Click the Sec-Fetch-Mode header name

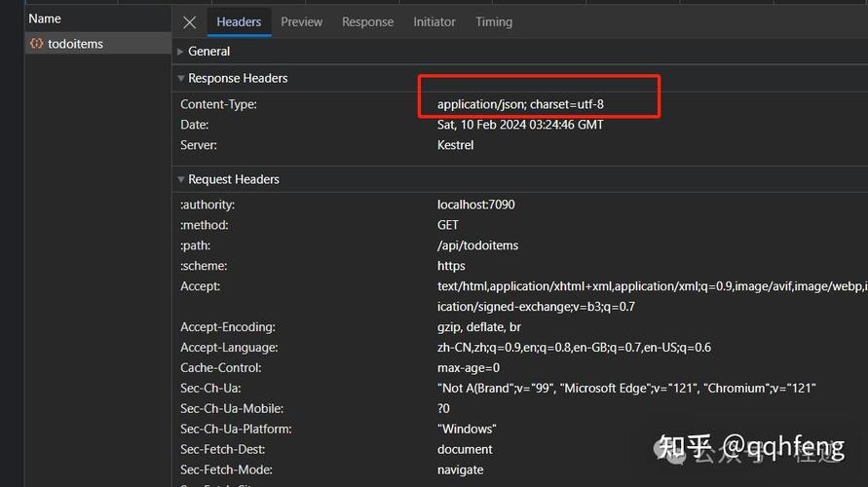(x=225, y=469)
